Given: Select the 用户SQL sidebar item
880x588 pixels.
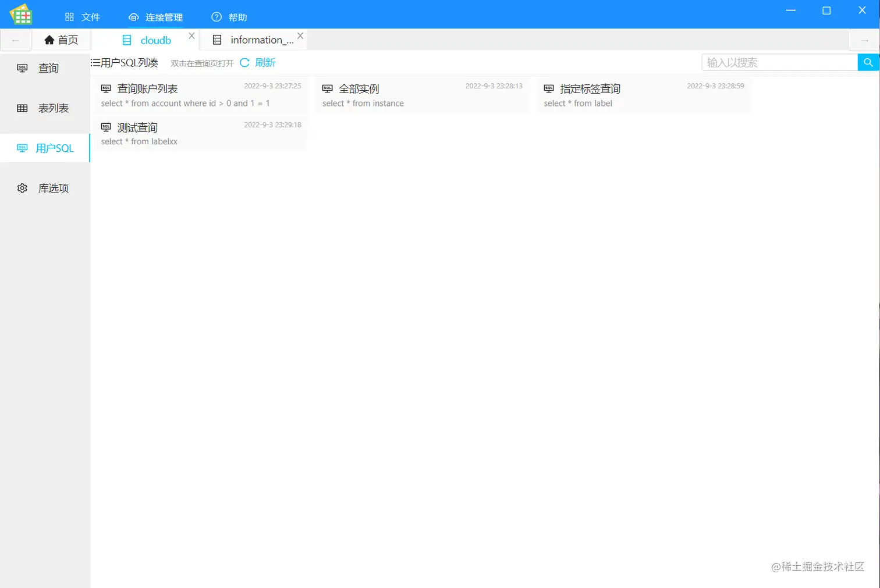Looking at the screenshot, I should (x=45, y=148).
